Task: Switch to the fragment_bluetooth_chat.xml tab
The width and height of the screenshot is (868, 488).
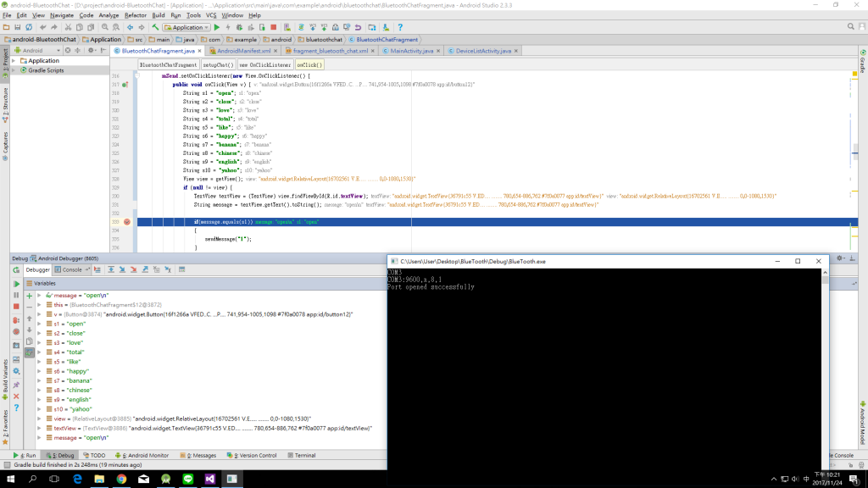Action: (330, 51)
